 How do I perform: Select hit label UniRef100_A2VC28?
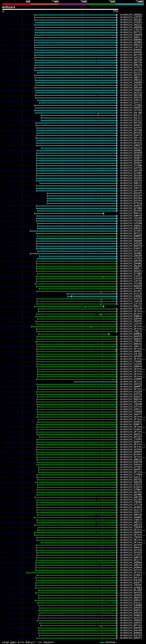click(x=131, y=58)
